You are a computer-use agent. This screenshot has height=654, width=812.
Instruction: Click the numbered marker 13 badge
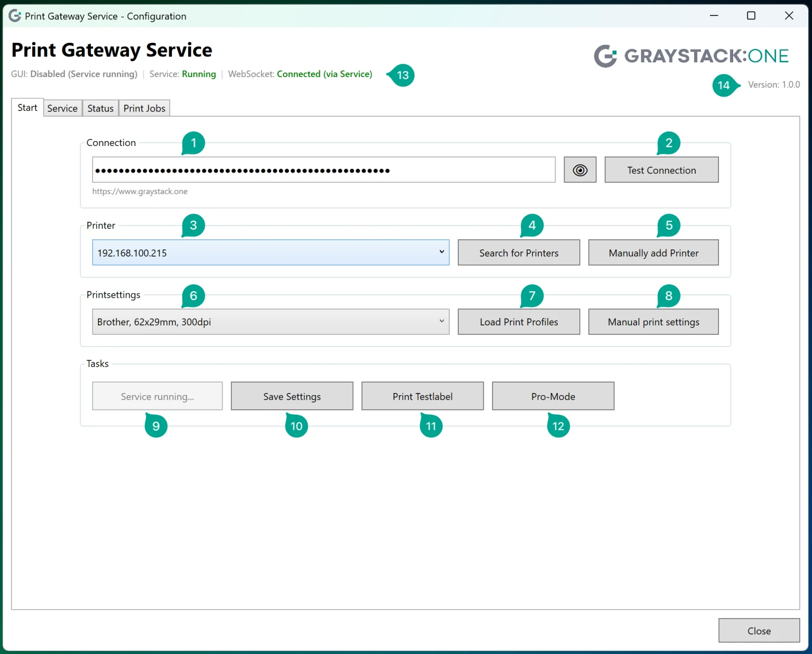[402, 75]
